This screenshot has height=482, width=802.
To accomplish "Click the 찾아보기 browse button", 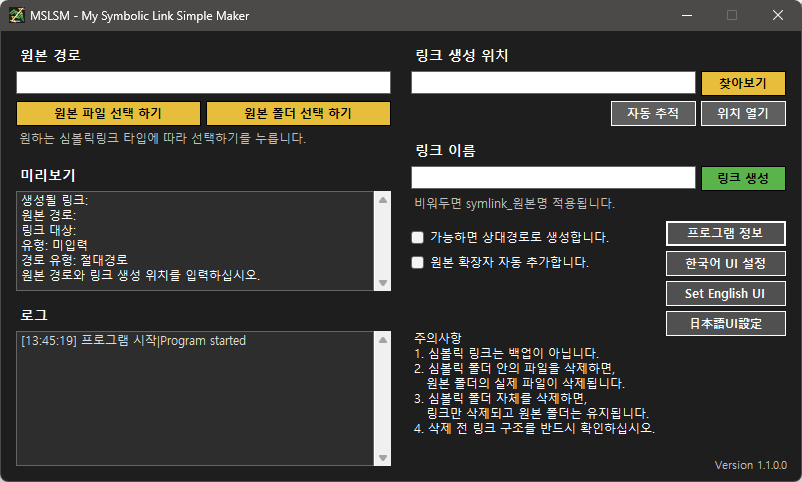I will tap(743, 83).
